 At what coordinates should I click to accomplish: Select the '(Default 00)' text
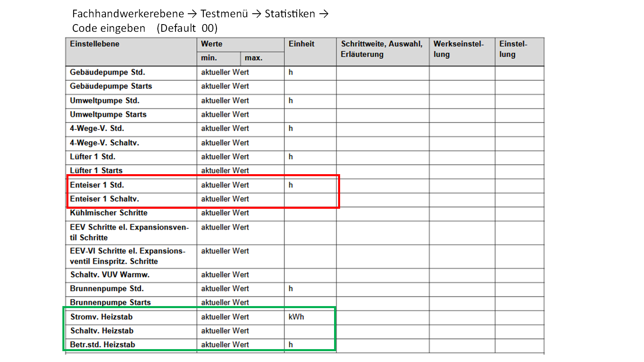pyautogui.click(x=187, y=28)
